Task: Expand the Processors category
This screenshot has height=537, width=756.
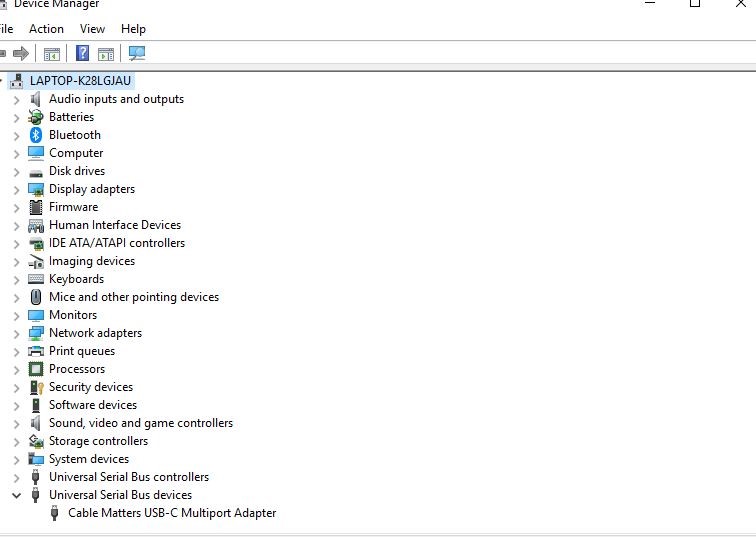Action: pos(16,370)
